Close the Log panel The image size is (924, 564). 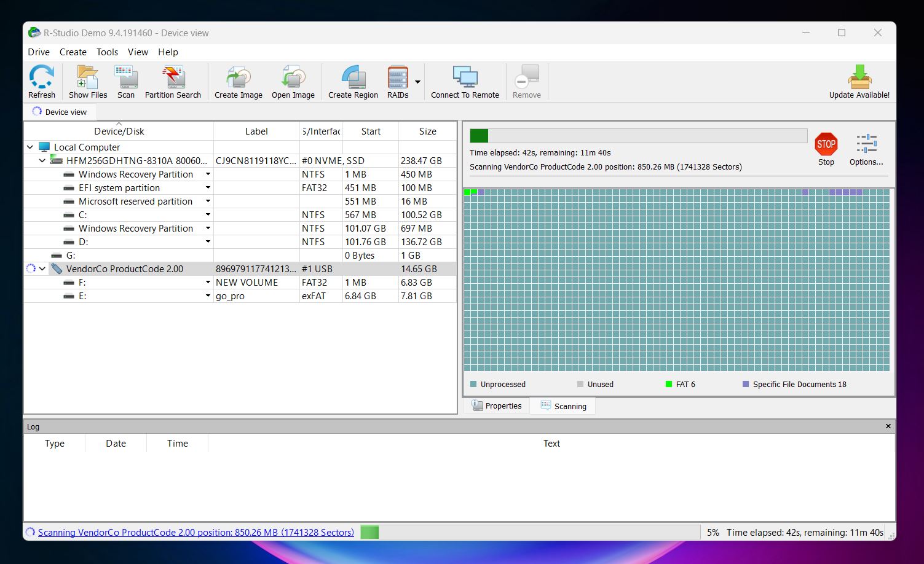click(888, 426)
